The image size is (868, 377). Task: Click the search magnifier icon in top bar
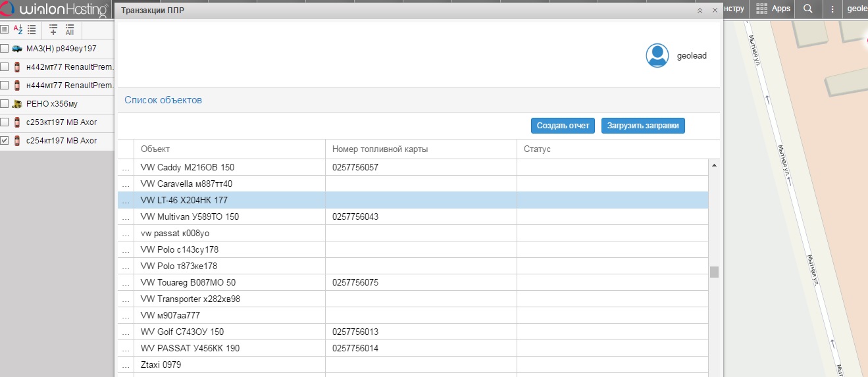point(808,9)
